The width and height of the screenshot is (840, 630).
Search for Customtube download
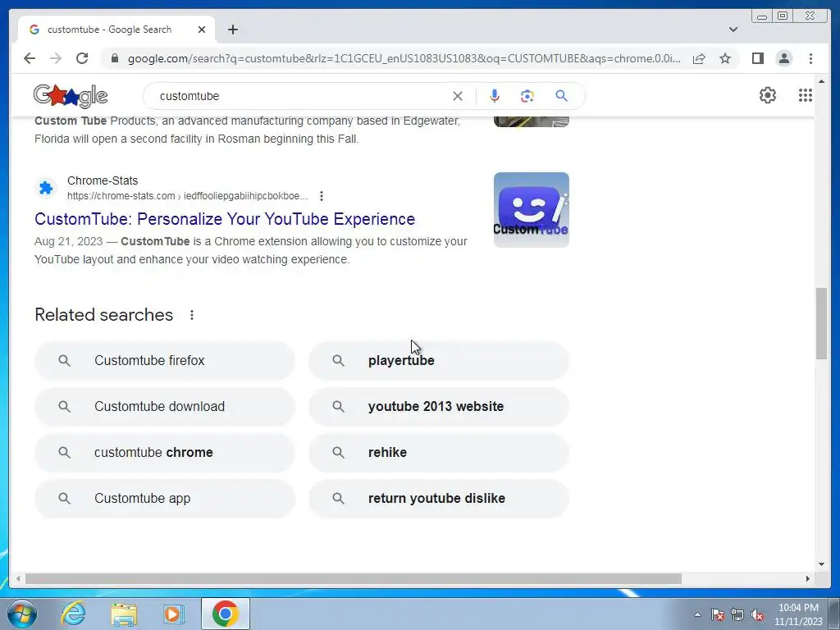(164, 407)
